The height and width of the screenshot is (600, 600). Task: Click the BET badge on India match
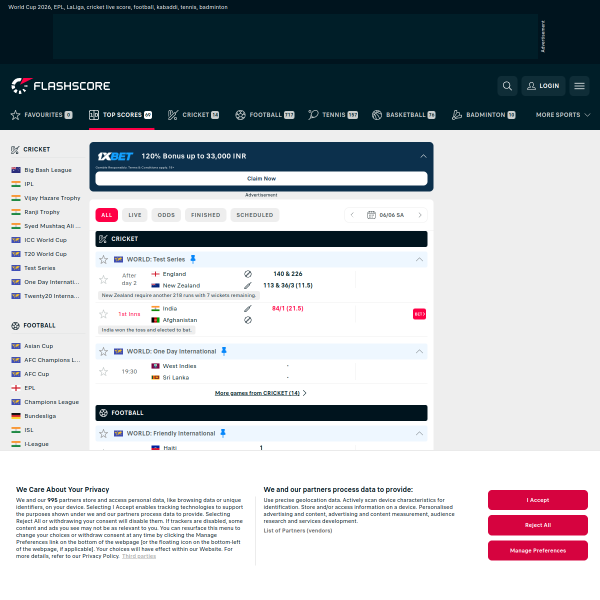419,314
